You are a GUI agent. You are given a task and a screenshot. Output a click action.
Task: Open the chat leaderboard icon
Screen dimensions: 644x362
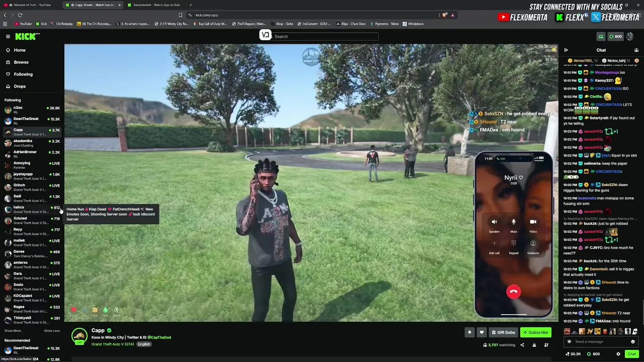pos(636,50)
